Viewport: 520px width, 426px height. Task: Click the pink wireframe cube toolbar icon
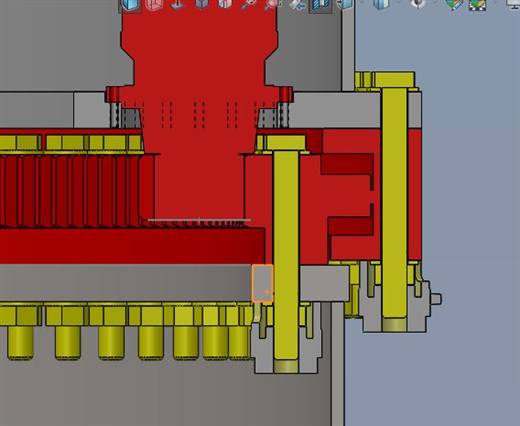pyautogui.click(x=154, y=5)
